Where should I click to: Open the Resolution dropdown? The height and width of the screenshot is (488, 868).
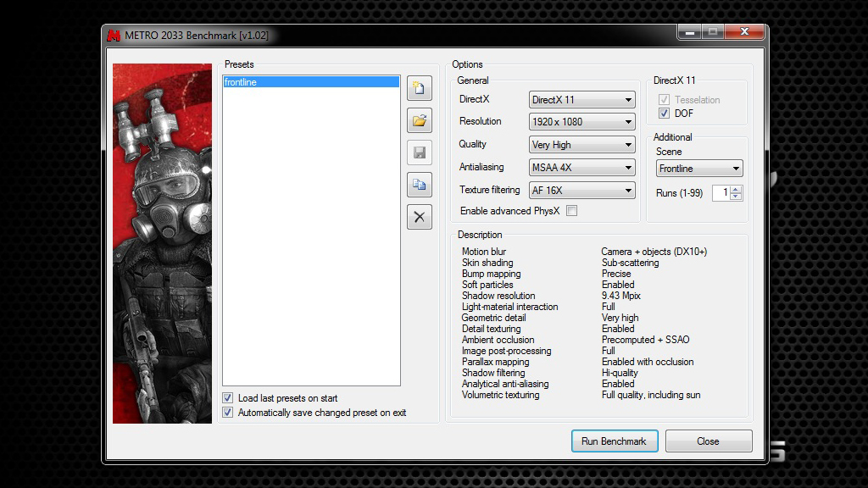(x=581, y=122)
